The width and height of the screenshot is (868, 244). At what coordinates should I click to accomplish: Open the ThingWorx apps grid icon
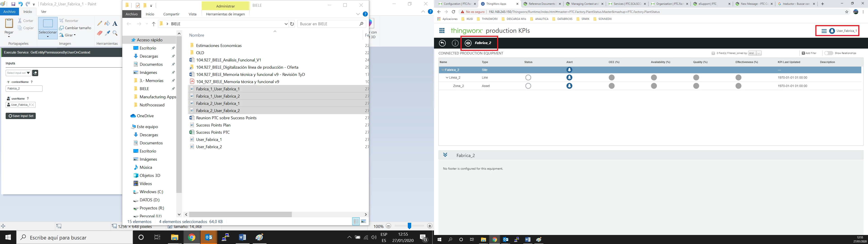coord(442,31)
